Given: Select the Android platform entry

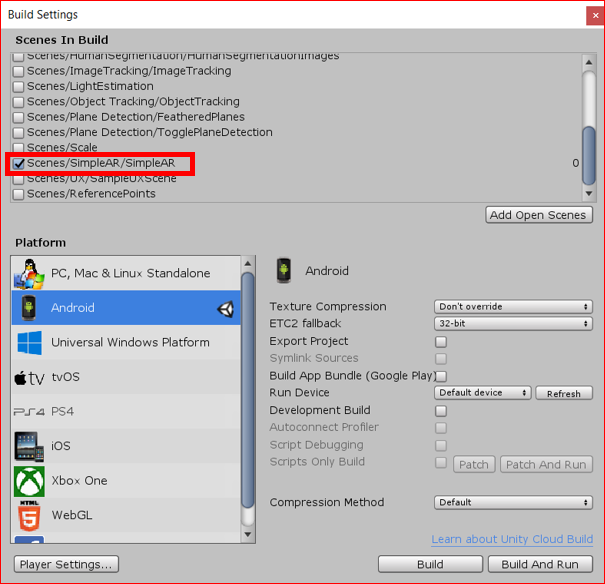Looking at the screenshot, I should pos(126,308).
